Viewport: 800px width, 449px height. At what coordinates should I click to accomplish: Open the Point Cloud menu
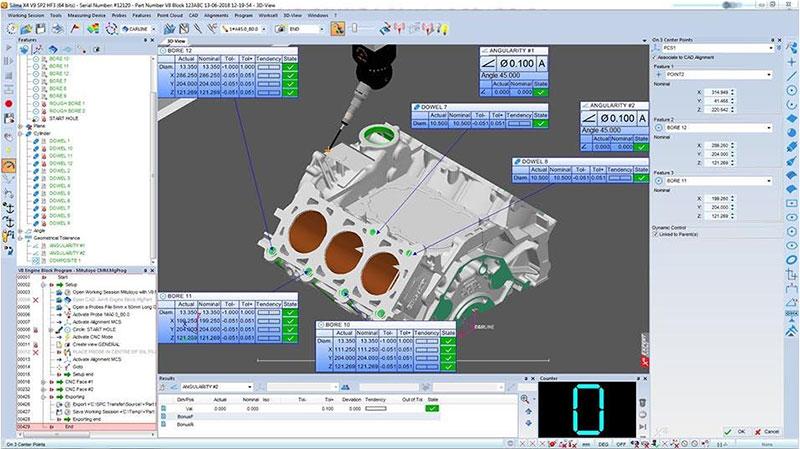pyautogui.click(x=172, y=14)
